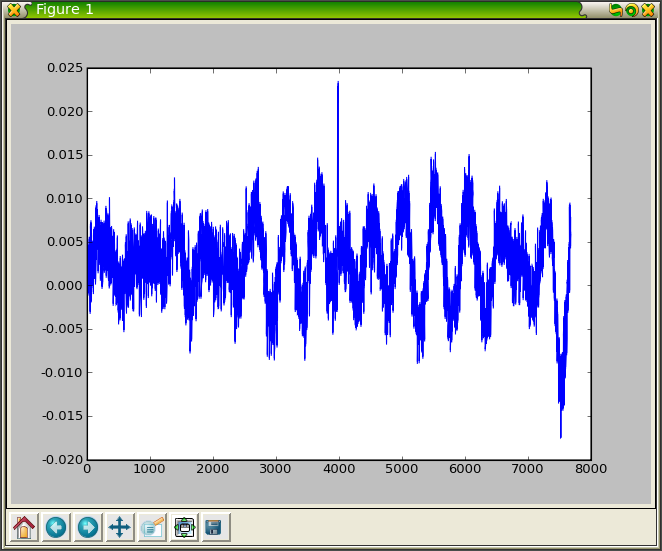This screenshot has height=551, width=662.
Task: Click x-axis label 7000
Action: [528, 469]
